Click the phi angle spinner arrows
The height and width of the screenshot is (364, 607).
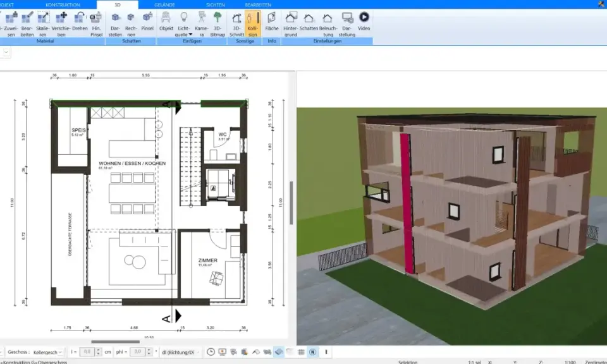point(149,351)
